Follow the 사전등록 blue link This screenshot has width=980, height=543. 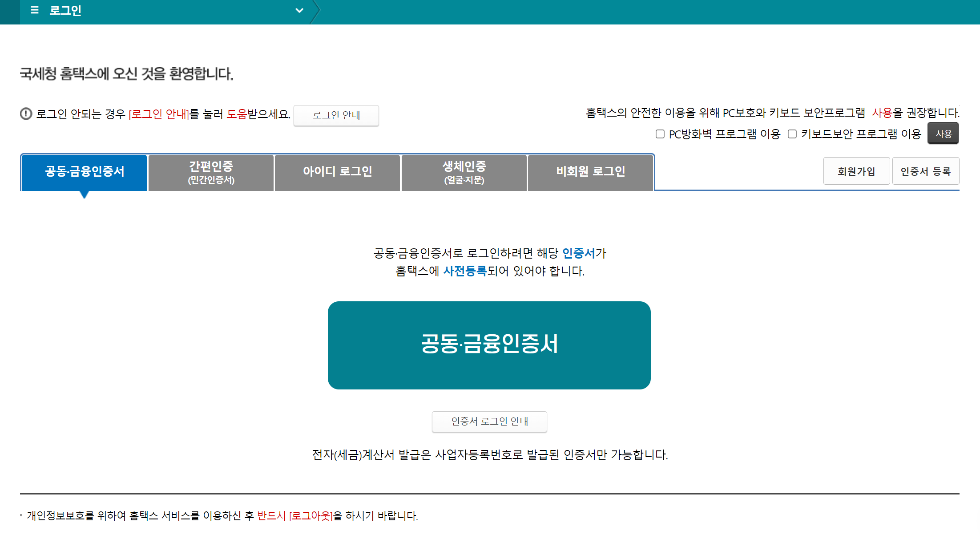(464, 271)
